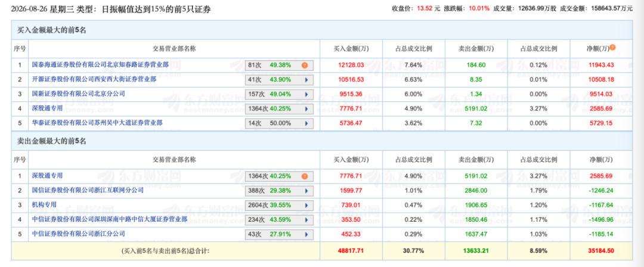Click the buy amount 739.01
The image size is (644, 267).
[x=351, y=205]
